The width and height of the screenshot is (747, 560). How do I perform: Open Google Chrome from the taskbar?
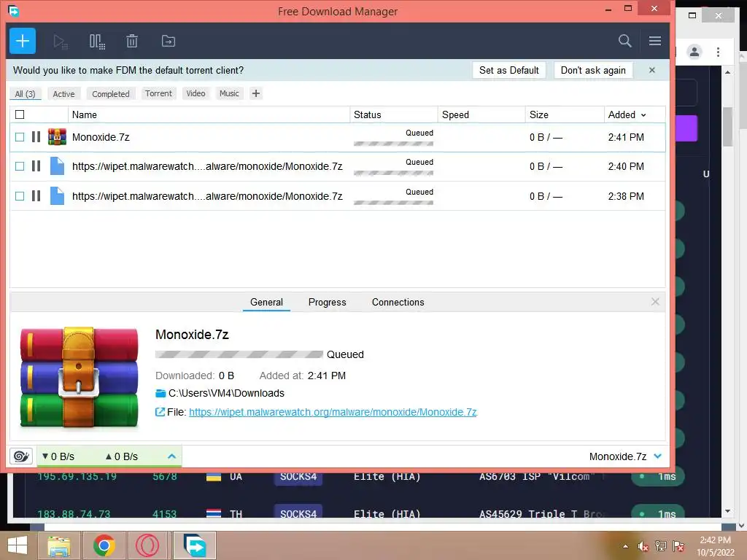coord(104,545)
